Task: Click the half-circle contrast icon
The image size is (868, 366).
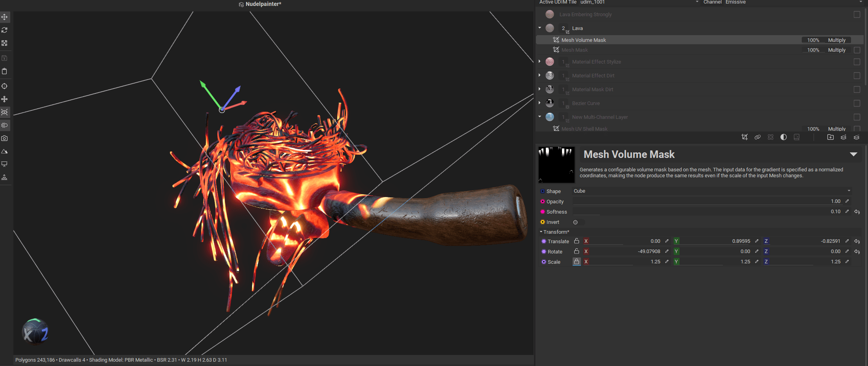Action: (x=783, y=137)
